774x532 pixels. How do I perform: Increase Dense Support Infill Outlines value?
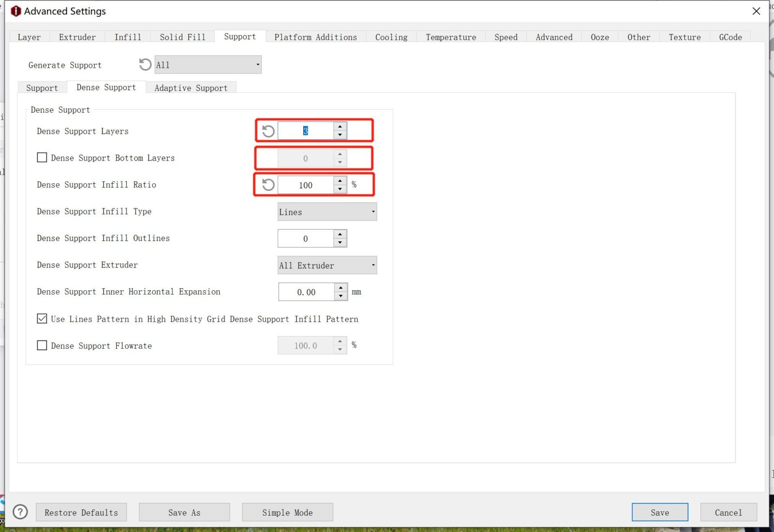click(x=340, y=234)
